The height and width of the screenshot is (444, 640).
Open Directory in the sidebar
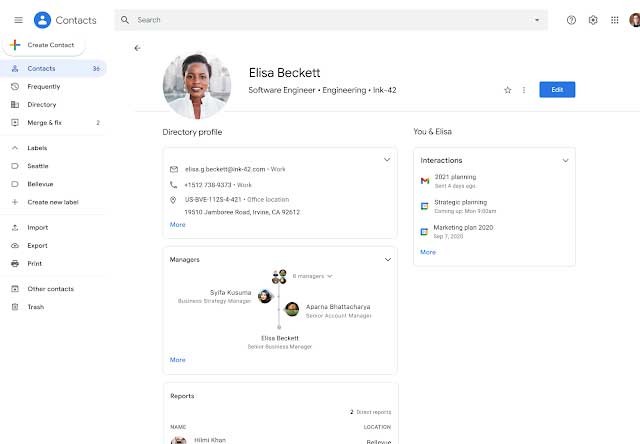(x=41, y=104)
